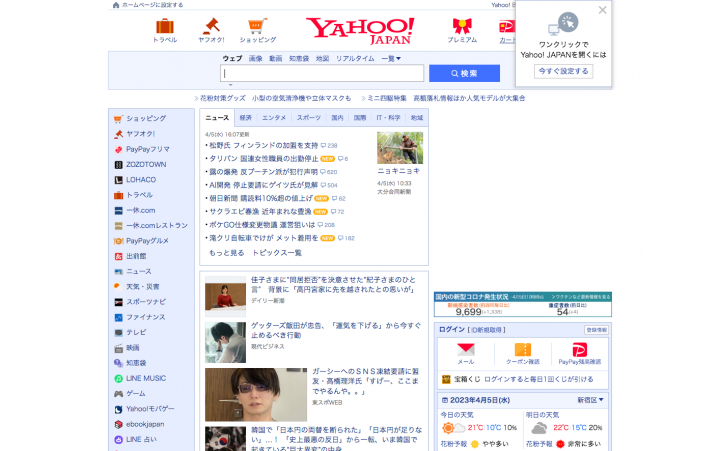720x451 pixels.
Task: Click the 今すぐ設定する button
Action: 563,72
